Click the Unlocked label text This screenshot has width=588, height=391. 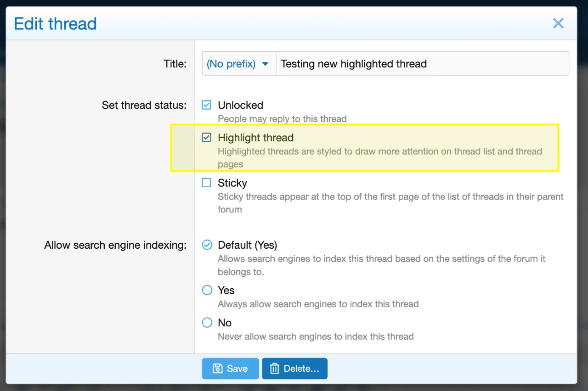tap(240, 105)
